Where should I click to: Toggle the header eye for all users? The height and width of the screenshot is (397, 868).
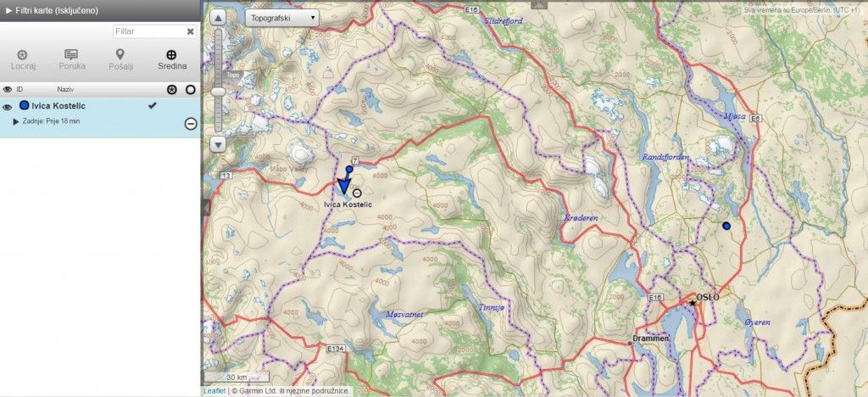[7, 89]
